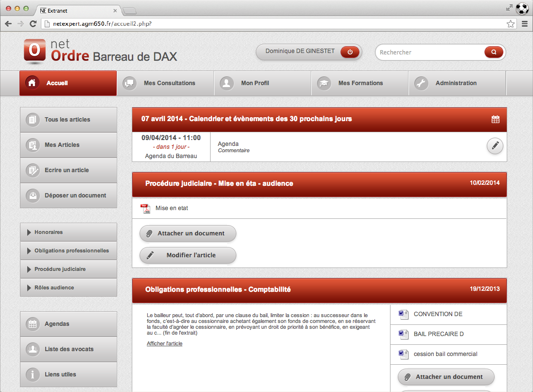Click the red power logout icon
The height and width of the screenshot is (392, 533).
tap(350, 52)
